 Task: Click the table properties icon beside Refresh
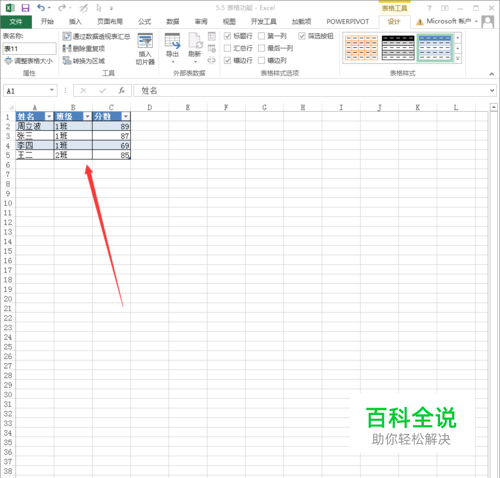coord(212,36)
